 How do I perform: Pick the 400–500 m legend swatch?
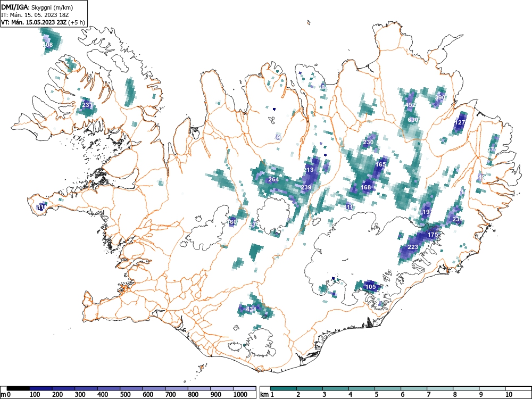point(109,388)
